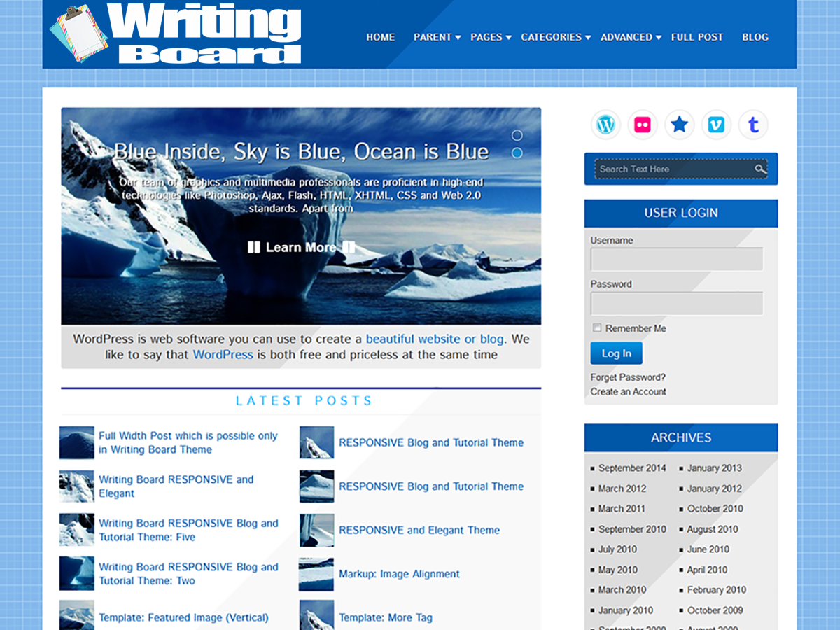Select the bottom slider navigation dot
840x630 pixels.
point(517,151)
